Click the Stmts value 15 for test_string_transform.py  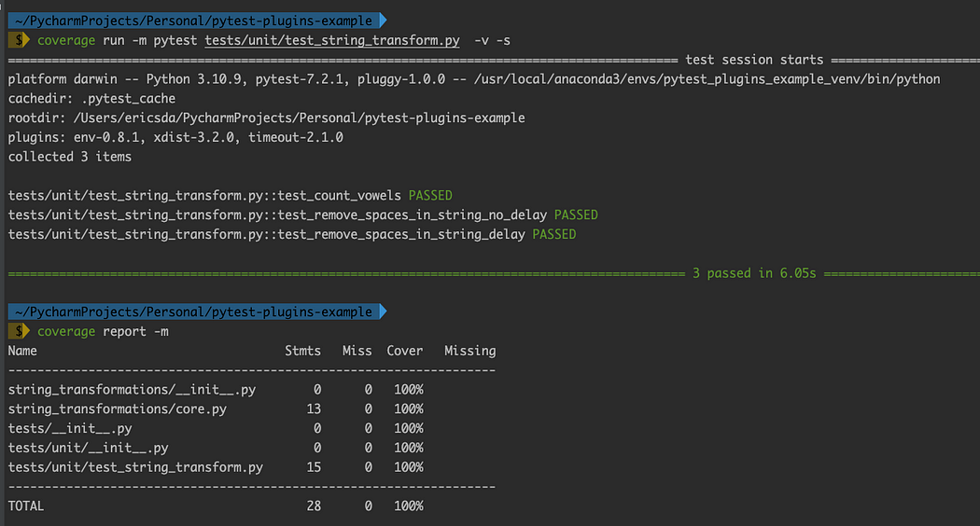(x=314, y=467)
